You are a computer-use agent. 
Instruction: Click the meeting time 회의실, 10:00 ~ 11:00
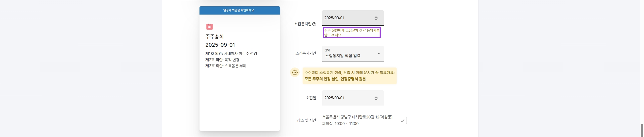point(340,124)
